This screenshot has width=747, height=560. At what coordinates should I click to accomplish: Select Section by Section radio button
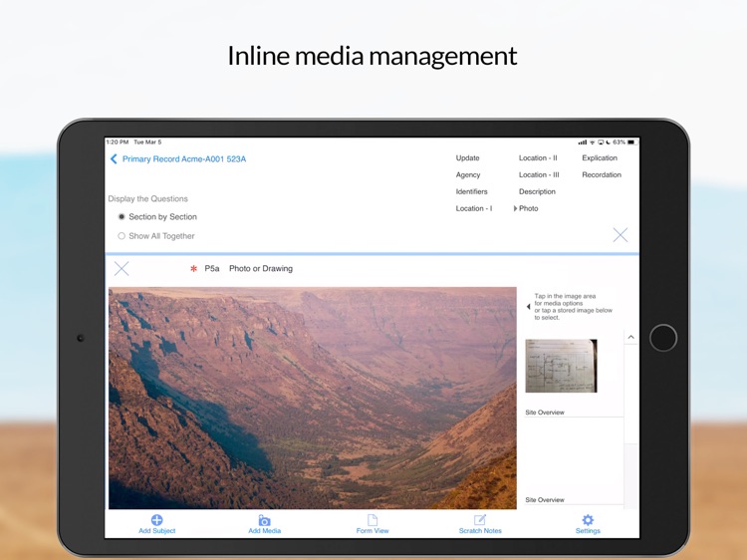point(122,217)
